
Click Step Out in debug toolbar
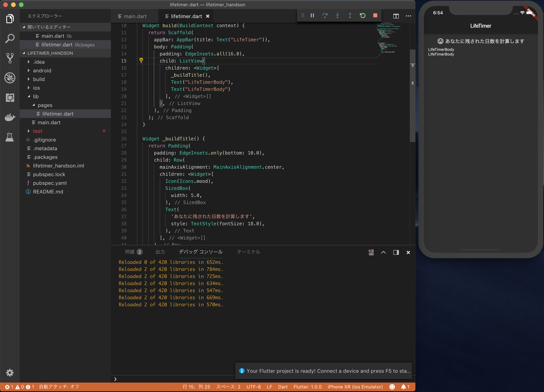click(350, 16)
